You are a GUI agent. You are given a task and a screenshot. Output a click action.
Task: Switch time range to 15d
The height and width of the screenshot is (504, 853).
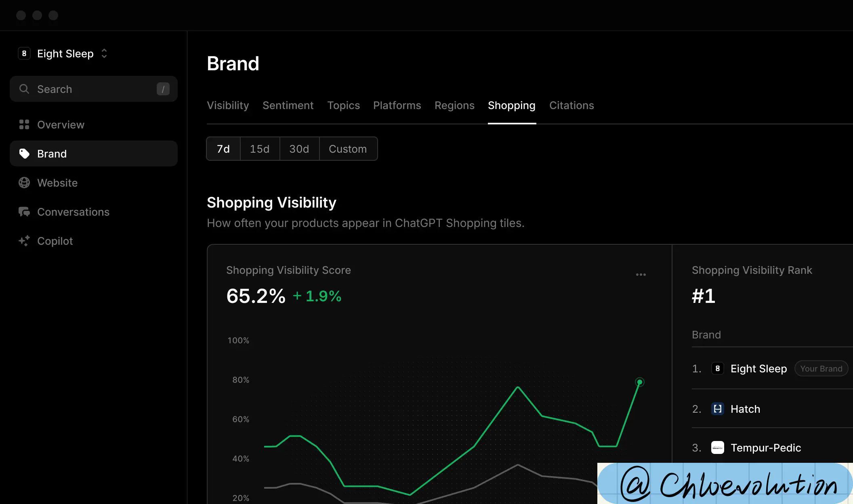pos(260,149)
